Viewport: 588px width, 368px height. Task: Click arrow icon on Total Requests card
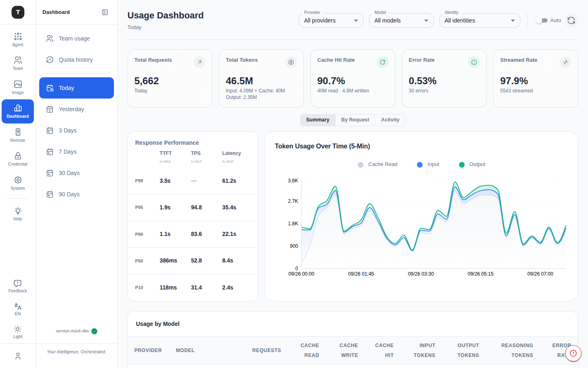pos(200,62)
